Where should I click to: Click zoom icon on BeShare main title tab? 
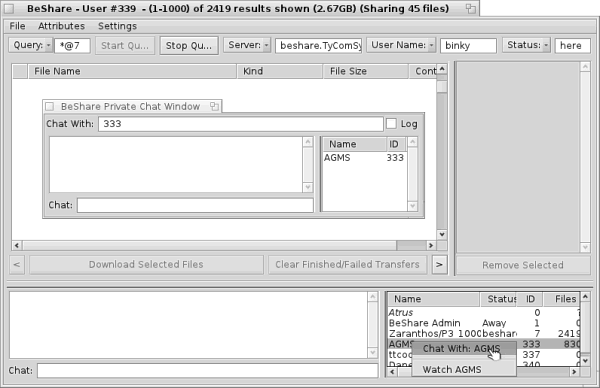point(471,8)
